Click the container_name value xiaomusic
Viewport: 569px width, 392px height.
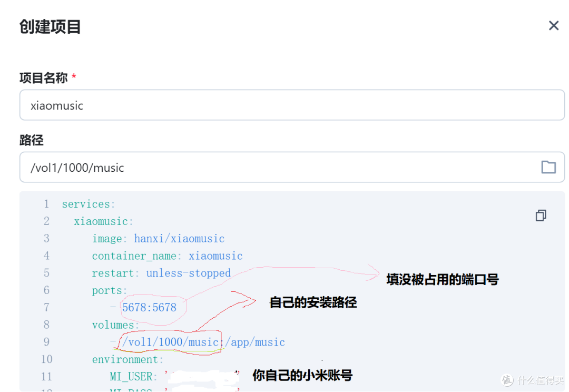pos(215,256)
